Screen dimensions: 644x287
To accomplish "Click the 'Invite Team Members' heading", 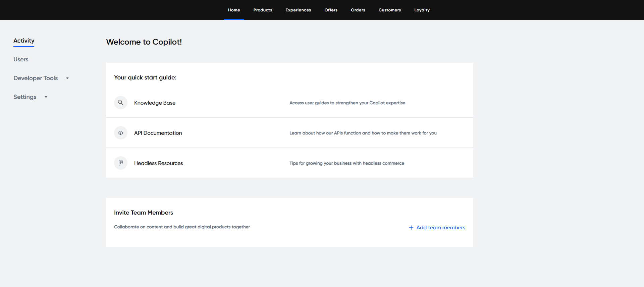I will tap(144, 213).
